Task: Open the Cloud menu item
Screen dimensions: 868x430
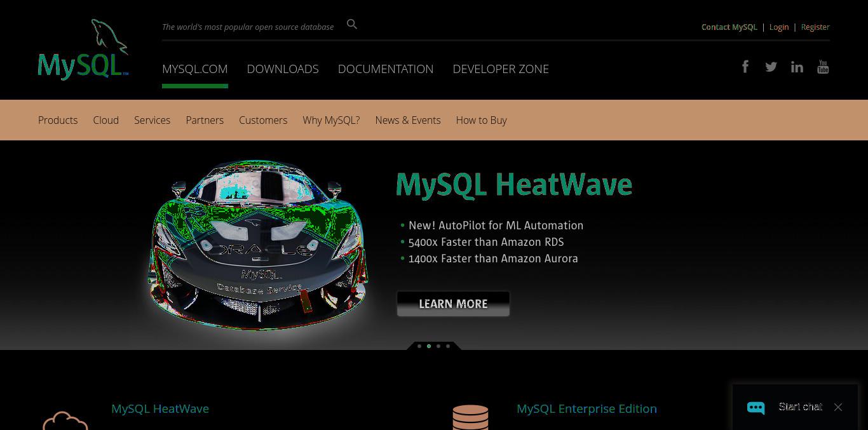Action: pyautogui.click(x=105, y=120)
